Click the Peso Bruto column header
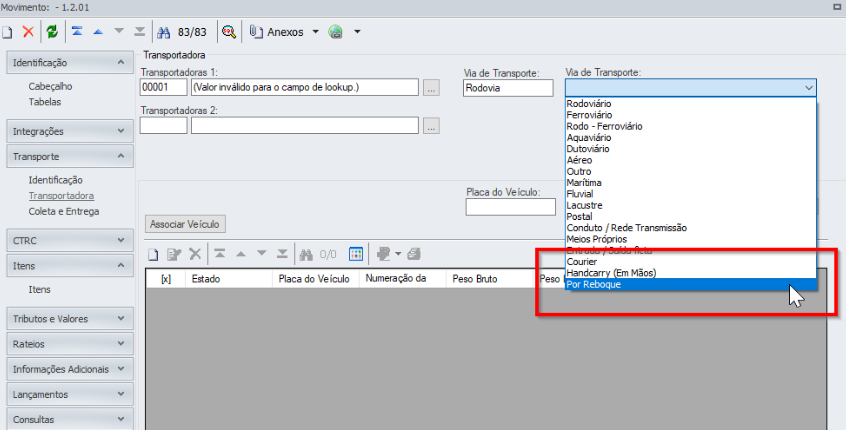 489,279
